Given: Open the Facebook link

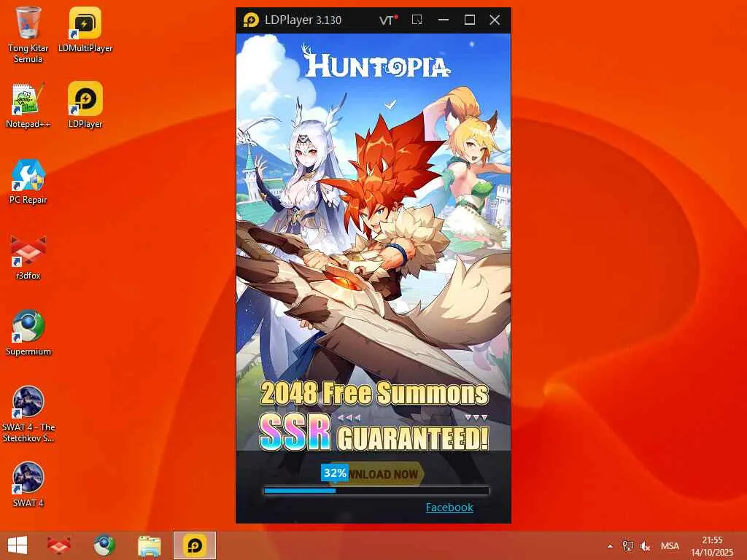Looking at the screenshot, I should (449, 507).
